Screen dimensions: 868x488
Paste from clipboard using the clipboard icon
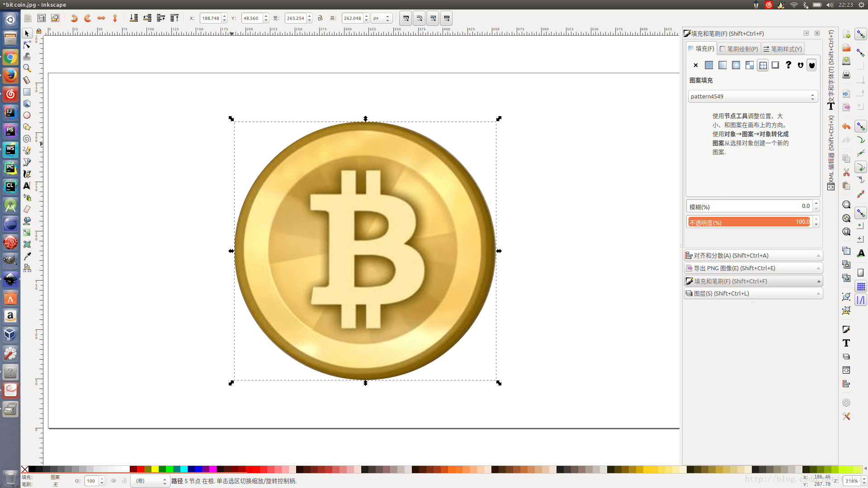[846, 186]
